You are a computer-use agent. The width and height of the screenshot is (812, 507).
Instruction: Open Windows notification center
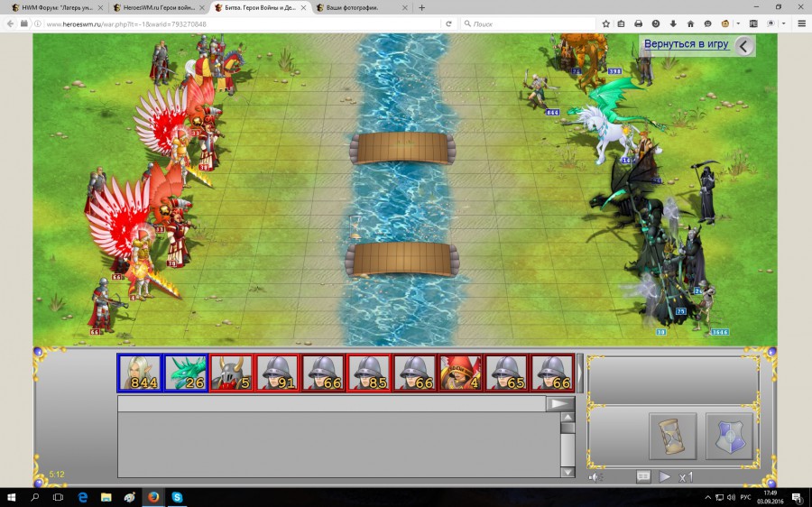[x=797, y=497]
